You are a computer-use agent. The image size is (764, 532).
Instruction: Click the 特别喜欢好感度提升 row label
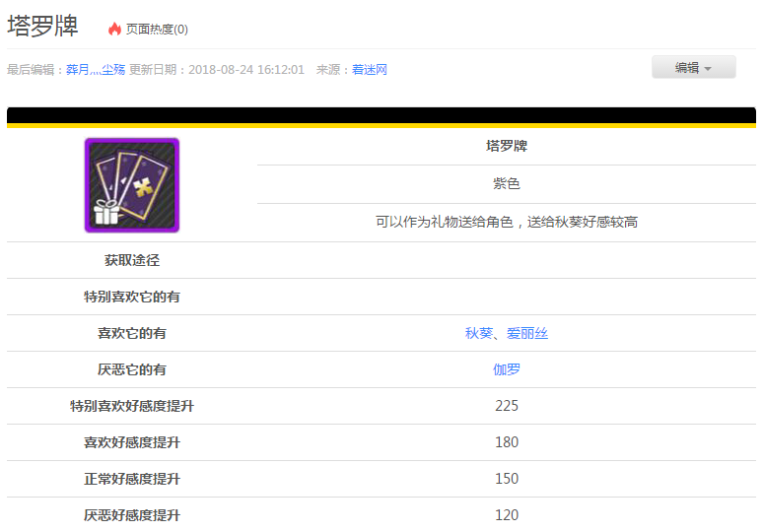[x=132, y=406]
